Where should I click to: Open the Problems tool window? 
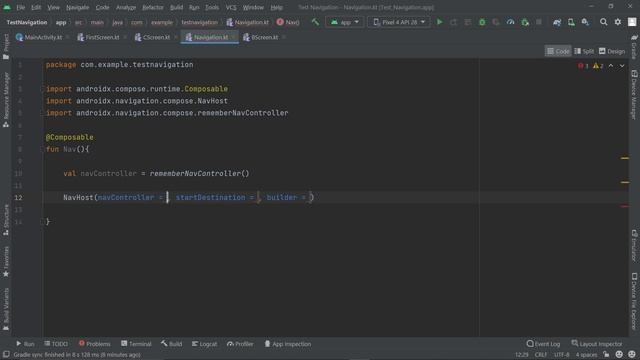[94, 344]
